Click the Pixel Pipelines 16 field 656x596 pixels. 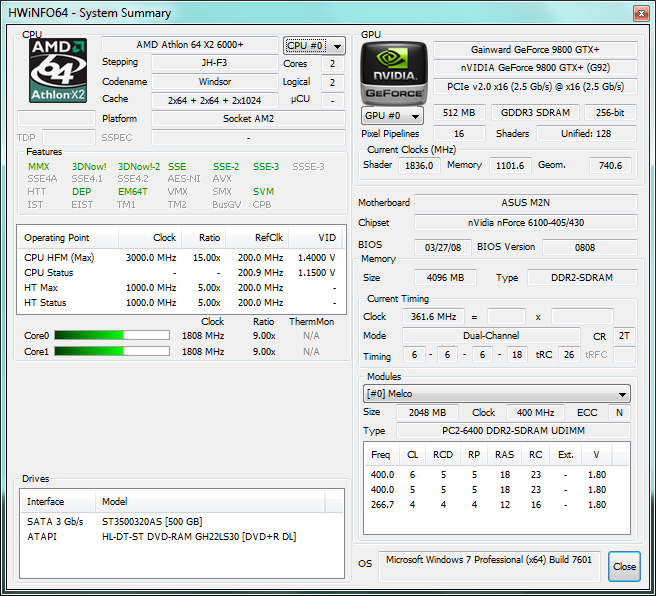pyautogui.click(x=459, y=133)
